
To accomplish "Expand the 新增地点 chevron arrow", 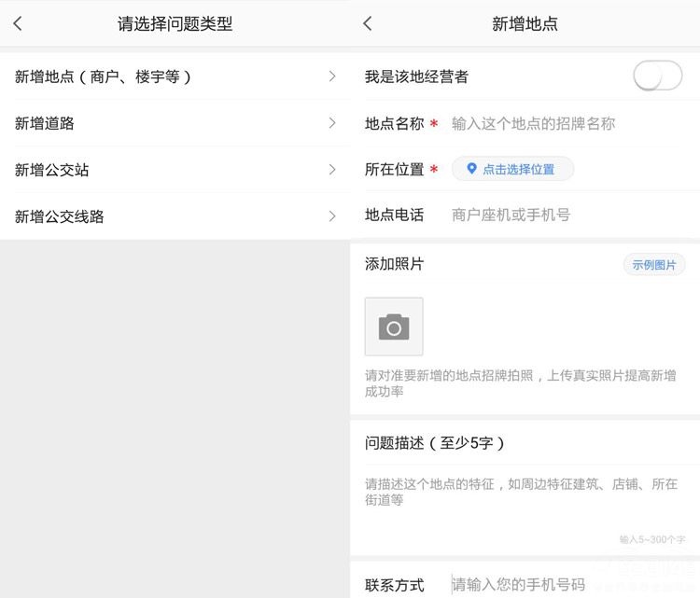I will (331, 76).
